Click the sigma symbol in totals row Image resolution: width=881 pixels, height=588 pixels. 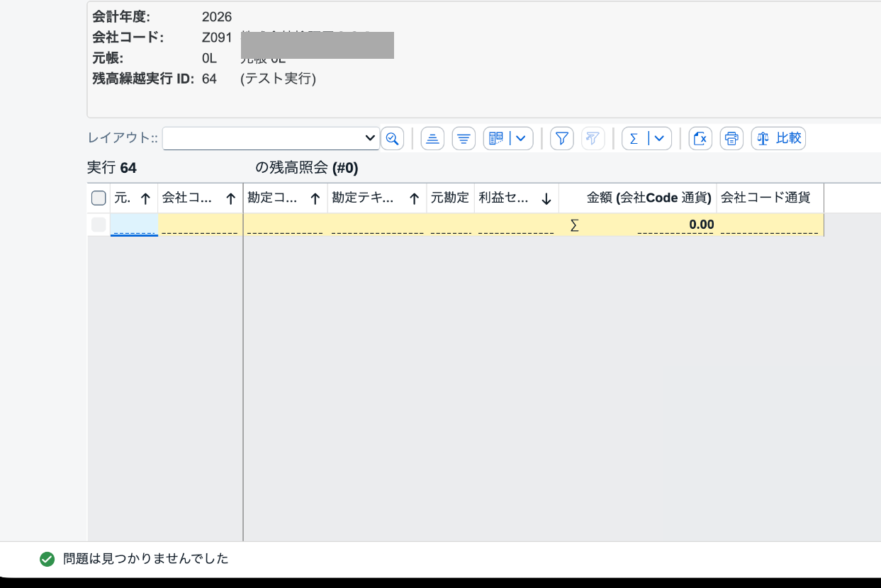point(574,225)
